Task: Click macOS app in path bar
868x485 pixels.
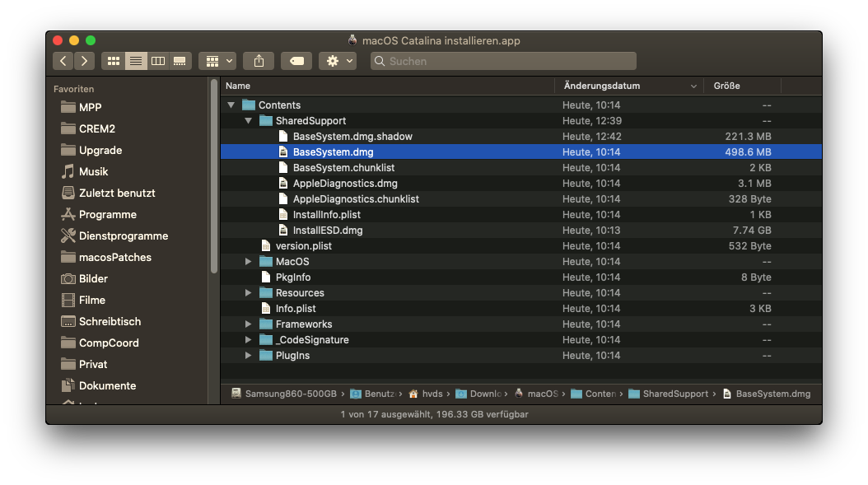Action: tap(536, 394)
